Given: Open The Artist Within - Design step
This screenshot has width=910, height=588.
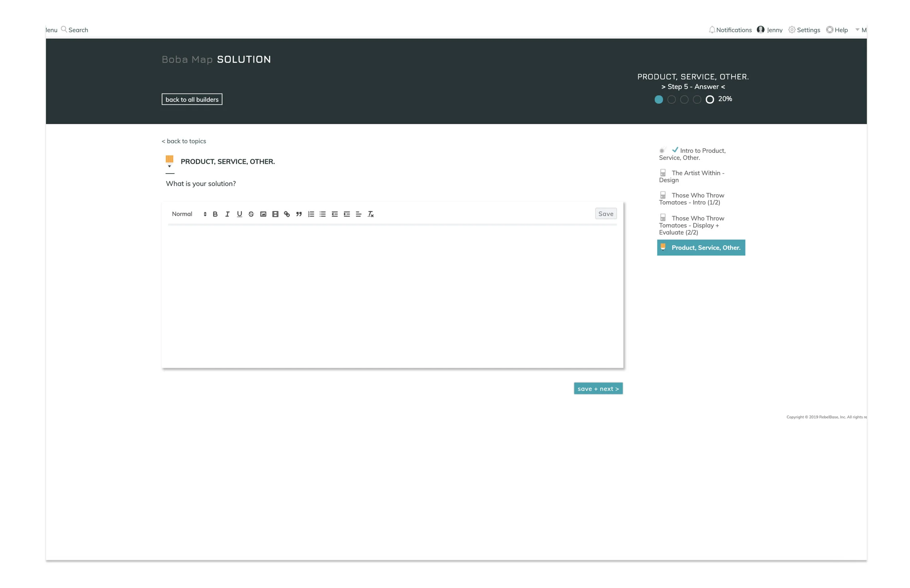Looking at the screenshot, I should pyautogui.click(x=692, y=176).
